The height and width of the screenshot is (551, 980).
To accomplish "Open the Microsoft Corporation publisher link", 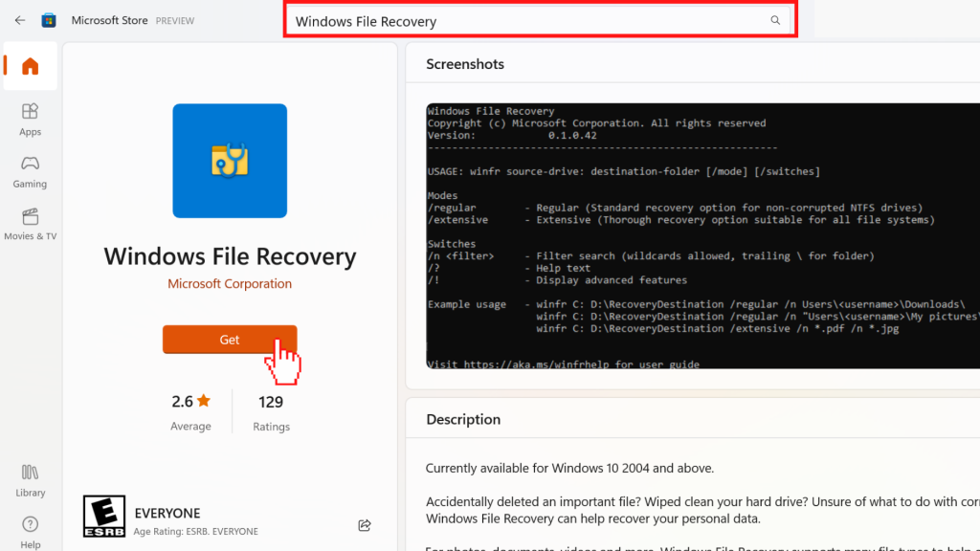I will 230,283.
